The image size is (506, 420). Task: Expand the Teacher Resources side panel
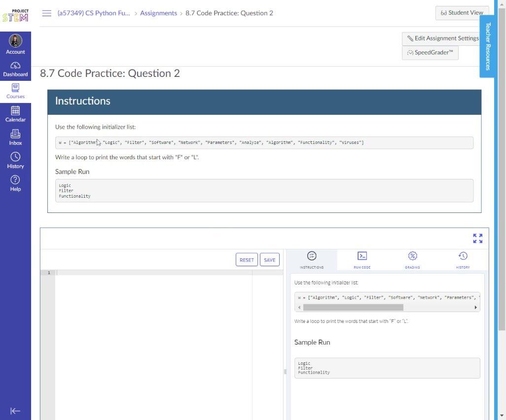click(x=488, y=46)
